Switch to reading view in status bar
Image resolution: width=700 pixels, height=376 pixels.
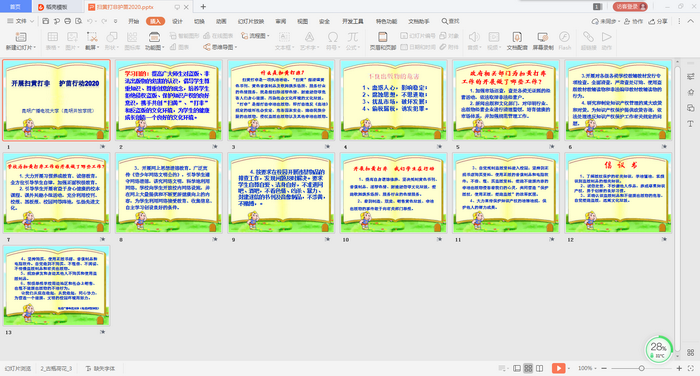tap(540, 368)
